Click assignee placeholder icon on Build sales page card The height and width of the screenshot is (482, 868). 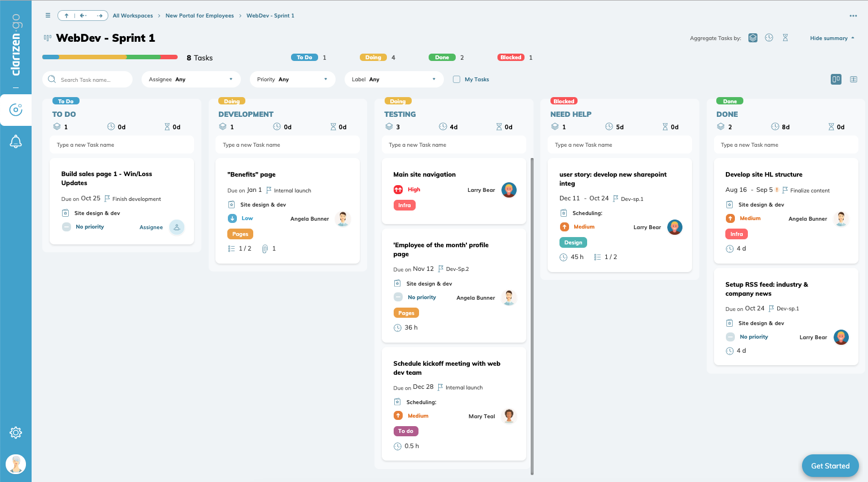coord(177,227)
